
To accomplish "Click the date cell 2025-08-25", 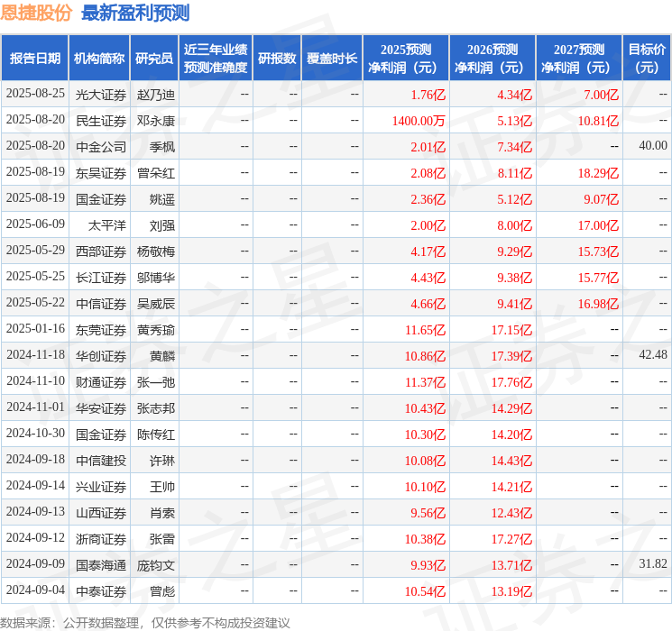I will (x=35, y=94).
